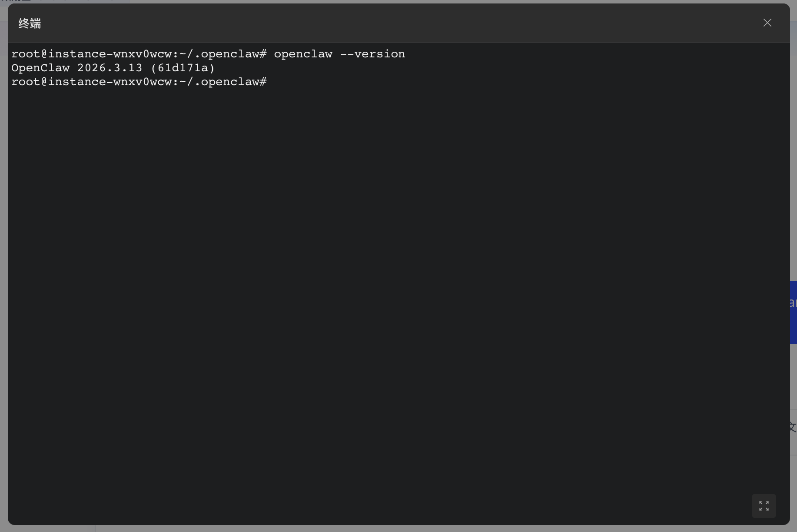Click the background tab at the top-left corner

click(65, 1)
